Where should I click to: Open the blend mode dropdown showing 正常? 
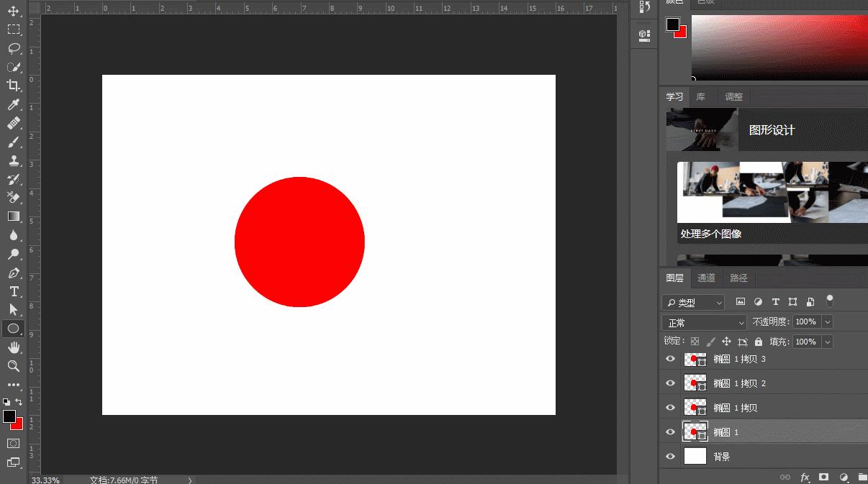[x=704, y=321]
